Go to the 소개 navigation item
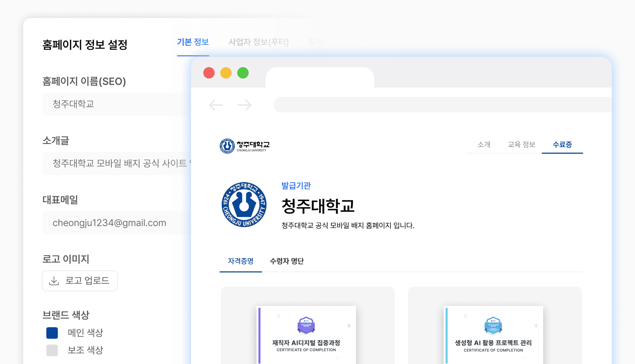 click(x=484, y=145)
